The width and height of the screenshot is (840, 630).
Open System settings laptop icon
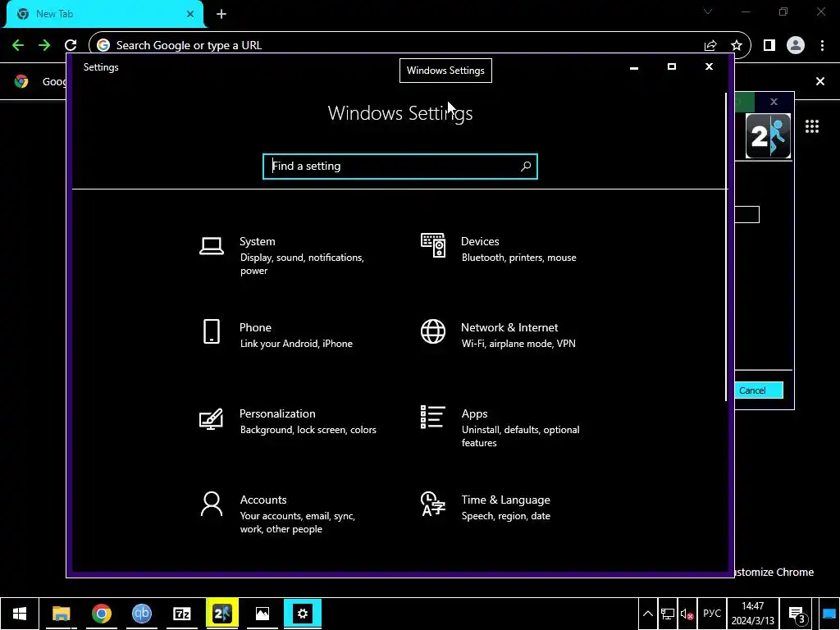click(x=212, y=246)
